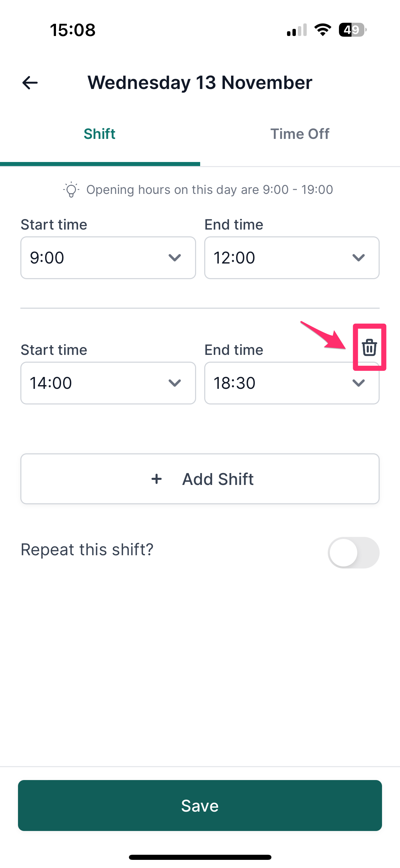This screenshot has height=868, width=400.
Task: Toggle the Repeat this shift switch
Action: click(x=354, y=553)
